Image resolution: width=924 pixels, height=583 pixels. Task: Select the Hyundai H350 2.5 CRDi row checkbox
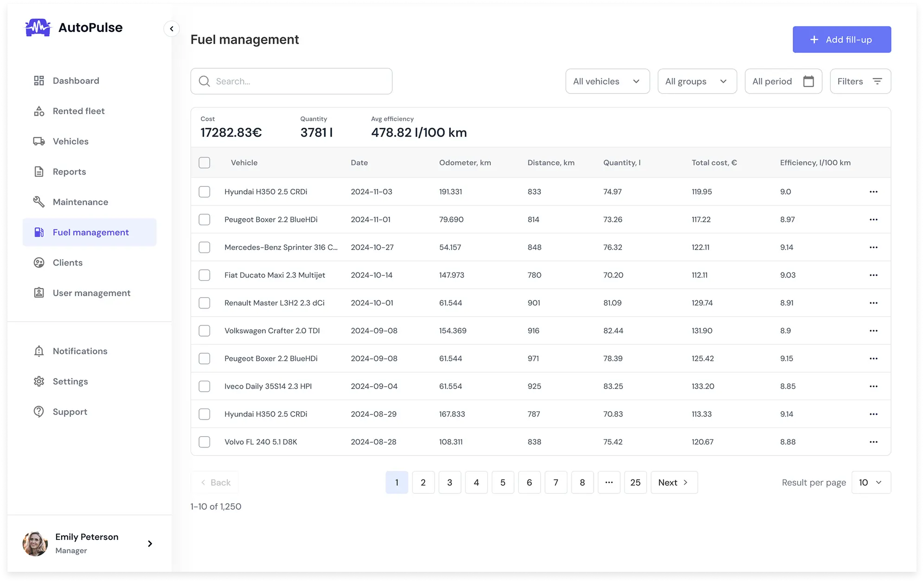pyautogui.click(x=204, y=191)
